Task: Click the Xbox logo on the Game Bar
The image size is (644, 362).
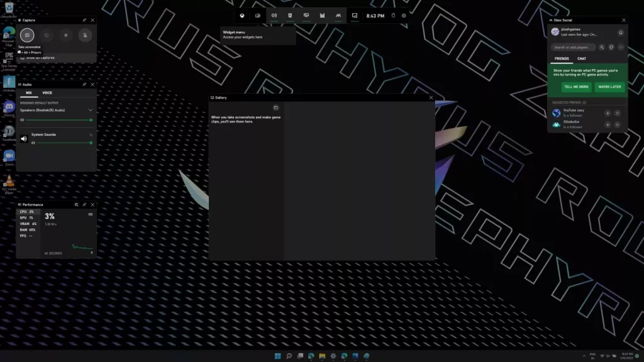Action: [x=242, y=16]
